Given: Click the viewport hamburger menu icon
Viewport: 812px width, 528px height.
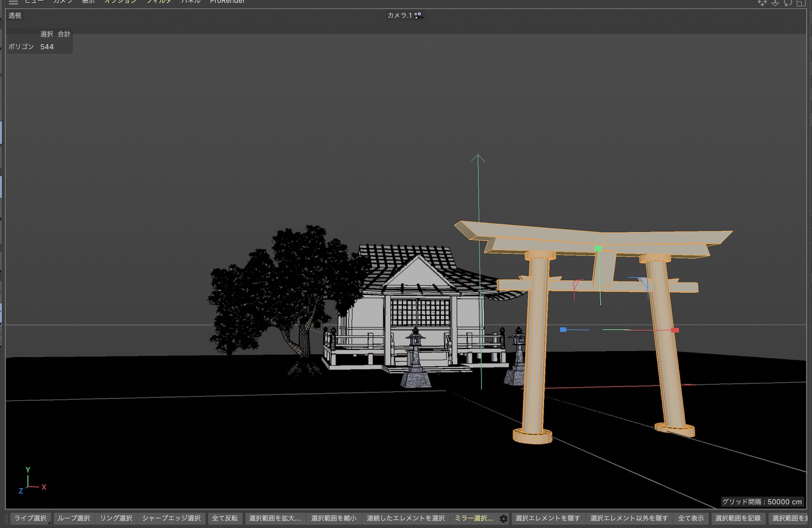Looking at the screenshot, I should (x=13, y=2).
